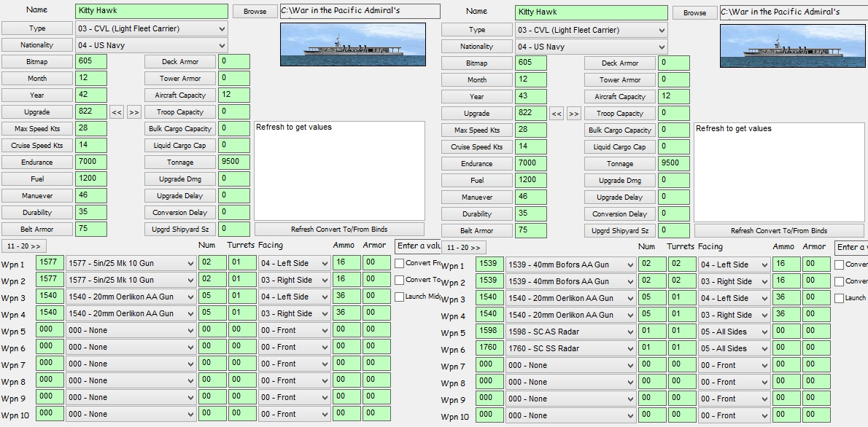Open the Wpn 5 dropdown currently set to None

[131, 332]
